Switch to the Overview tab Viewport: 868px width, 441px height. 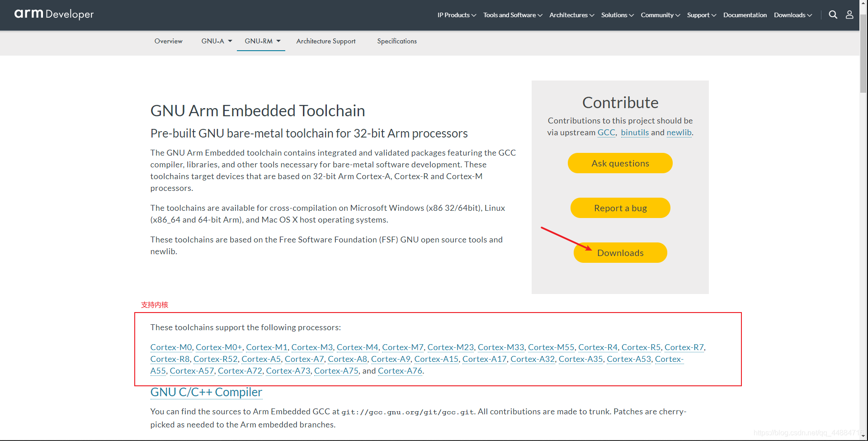(169, 41)
